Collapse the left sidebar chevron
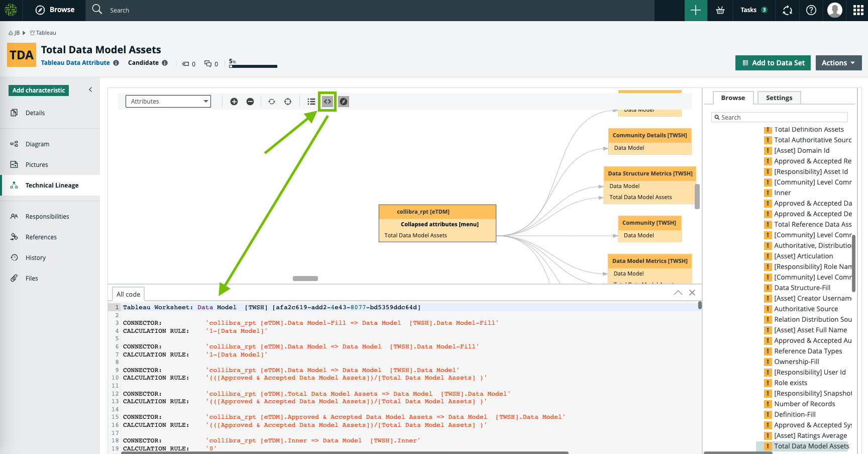Screen dimensions: 868x454 coord(90,89)
